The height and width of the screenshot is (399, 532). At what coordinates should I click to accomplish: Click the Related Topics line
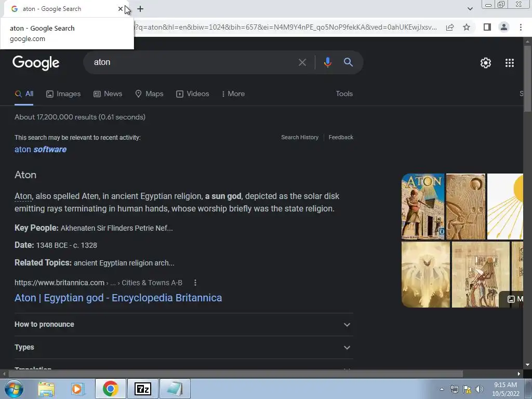tap(95, 263)
